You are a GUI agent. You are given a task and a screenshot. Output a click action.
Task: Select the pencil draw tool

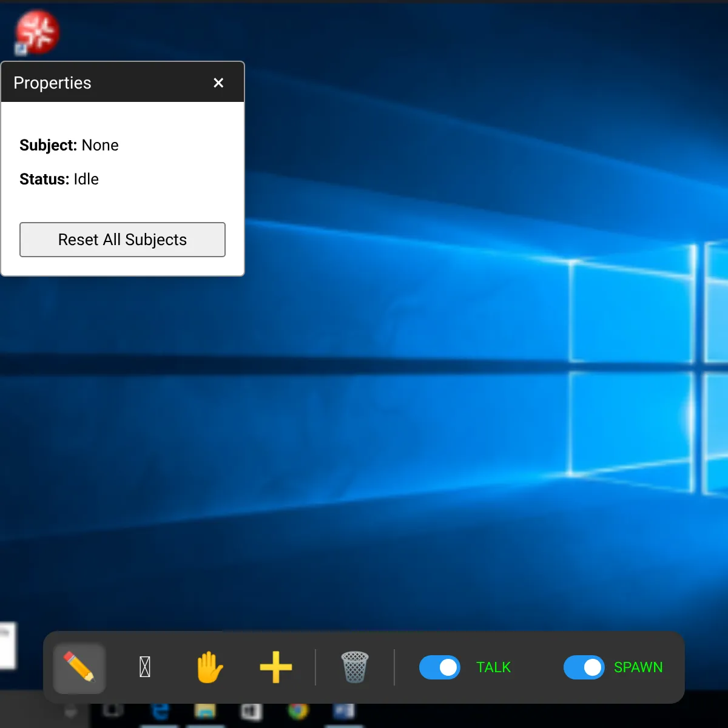pyautogui.click(x=79, y=667)
